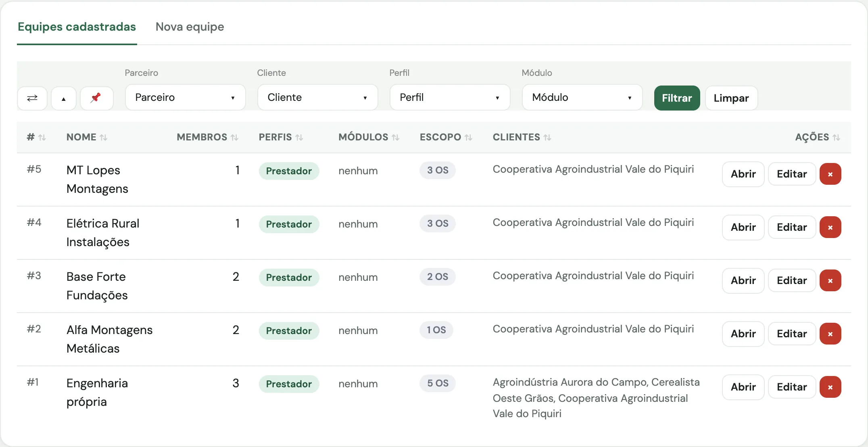
Task: Open the Cliente dropdown
Action: (x=318, y=97)
